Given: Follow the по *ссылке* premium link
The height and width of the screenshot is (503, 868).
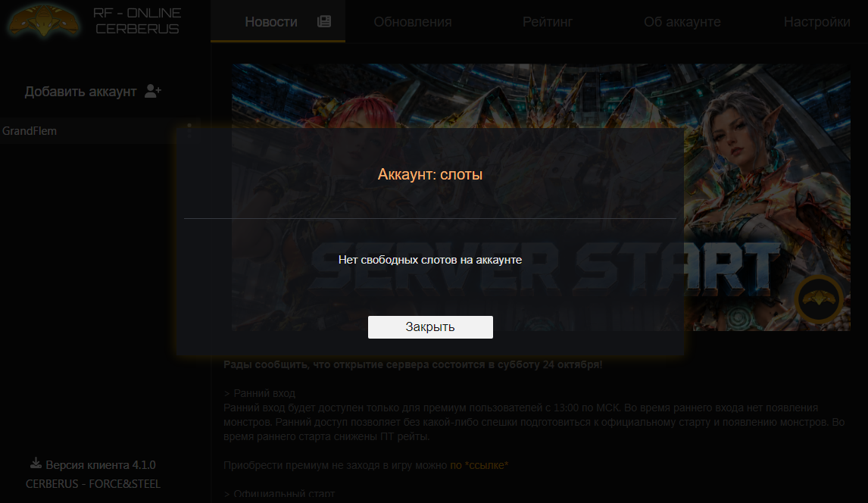Looking at the screenshot, I should tap(479, 465).
